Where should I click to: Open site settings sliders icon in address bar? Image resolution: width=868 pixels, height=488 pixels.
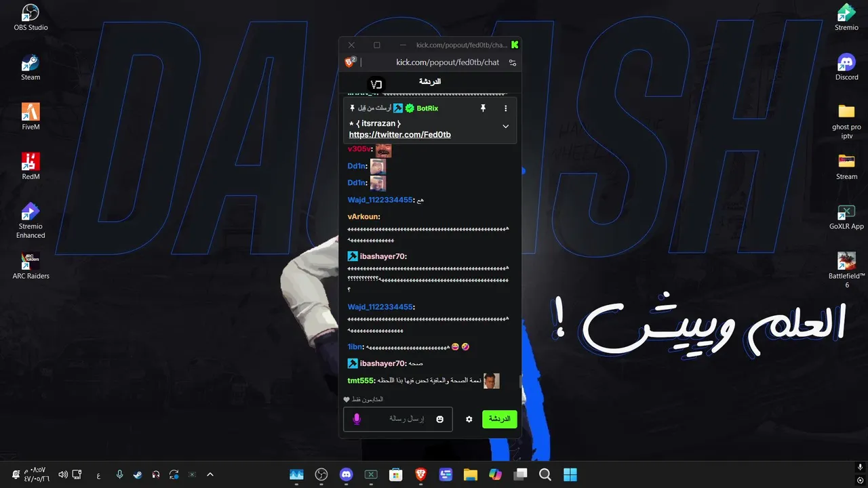point(513,62)
